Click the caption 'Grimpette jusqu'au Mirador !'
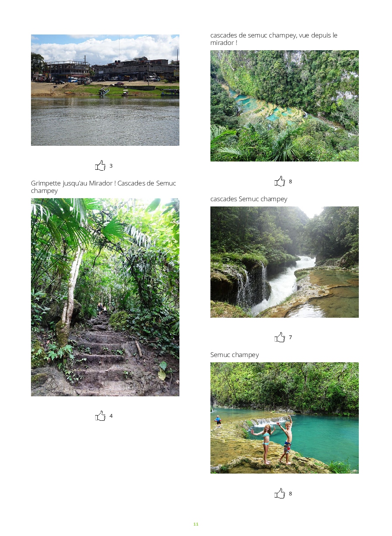This screenshot has height=536, width=392. tap(73, 183)
